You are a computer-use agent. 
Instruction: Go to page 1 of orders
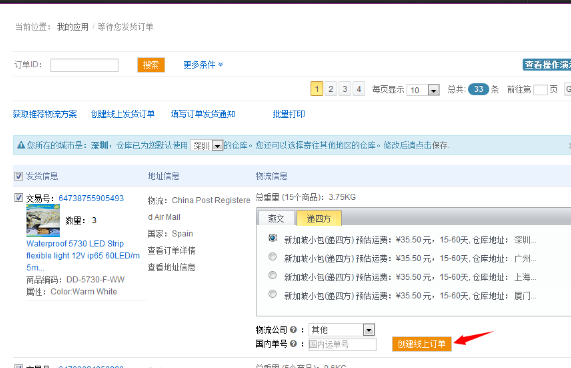click(x=316, y=89)
